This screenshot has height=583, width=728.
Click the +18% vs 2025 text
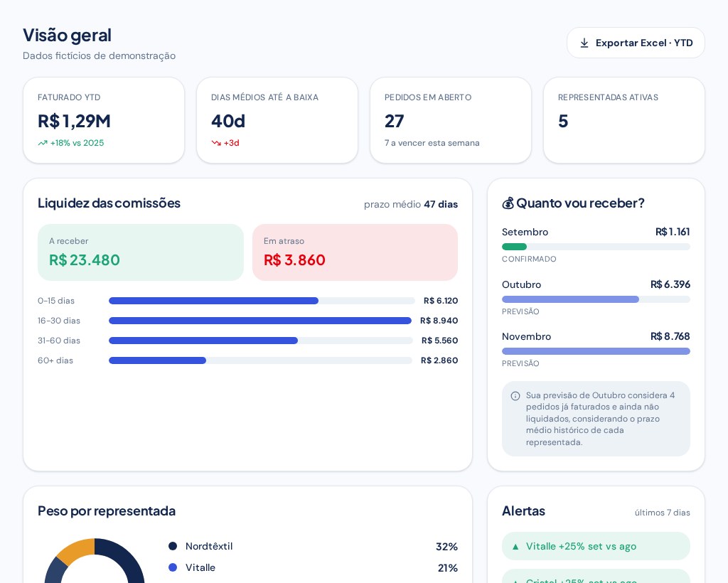coord(77,143)
